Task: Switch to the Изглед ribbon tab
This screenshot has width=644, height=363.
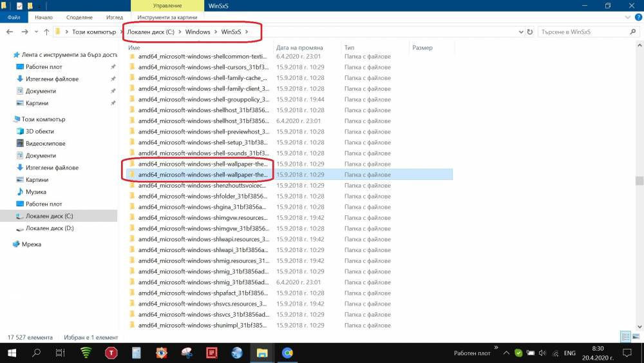Action: coord(115,17)
